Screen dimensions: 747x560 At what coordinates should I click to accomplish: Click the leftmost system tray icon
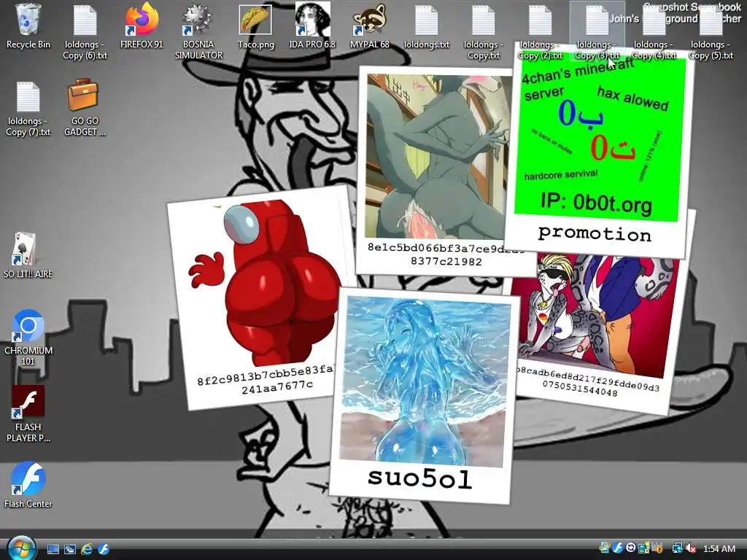coord(605,548)
